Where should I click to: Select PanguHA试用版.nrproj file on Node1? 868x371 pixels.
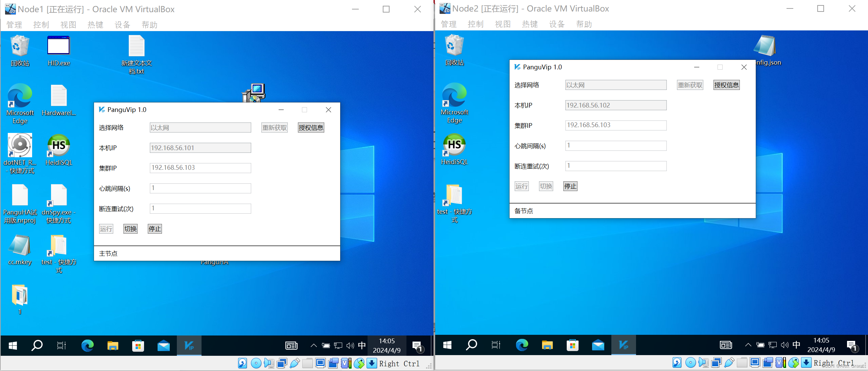click(20, 204)
